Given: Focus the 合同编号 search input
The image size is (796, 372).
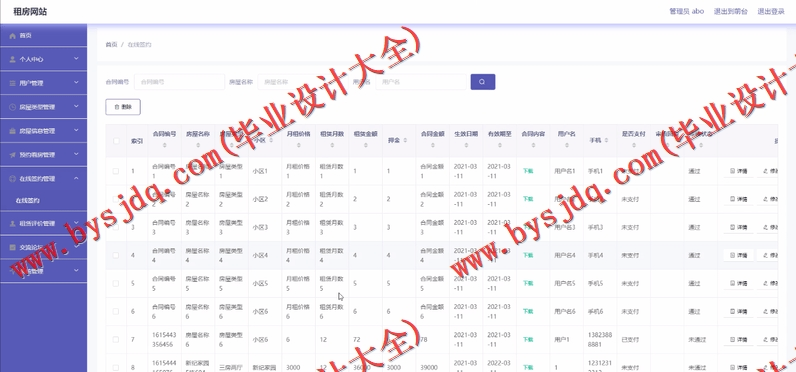Looking at the screenshot, I should coord(179,82).
